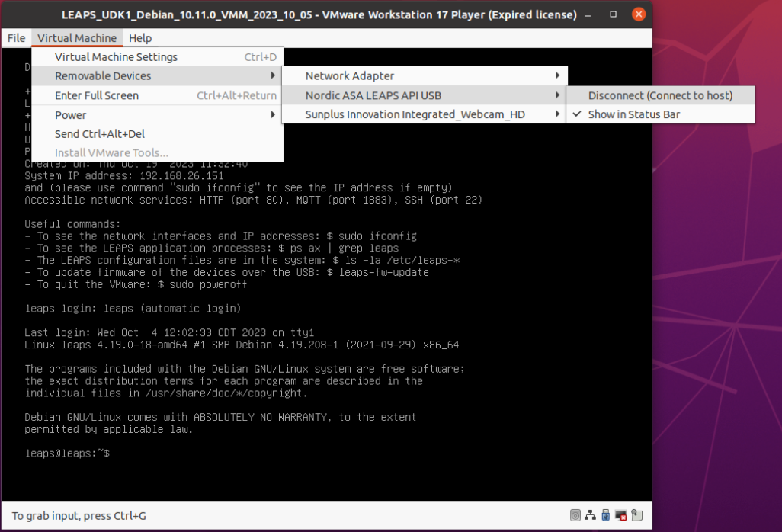
Task: Click 'To grab input, press Ctrl+G' text
Action: [x=79, y=515]
